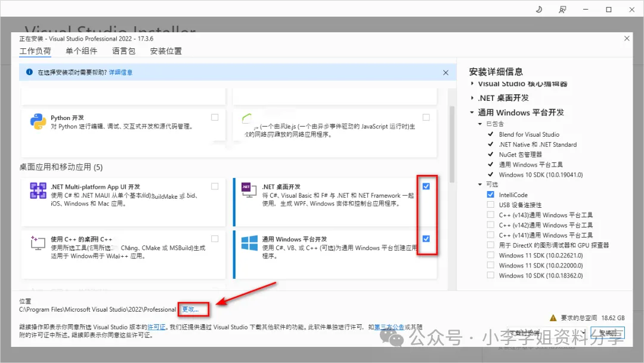Collapse the 已包含 section
This screenshot has height=363, width=644.
click(x=479, y=124)
